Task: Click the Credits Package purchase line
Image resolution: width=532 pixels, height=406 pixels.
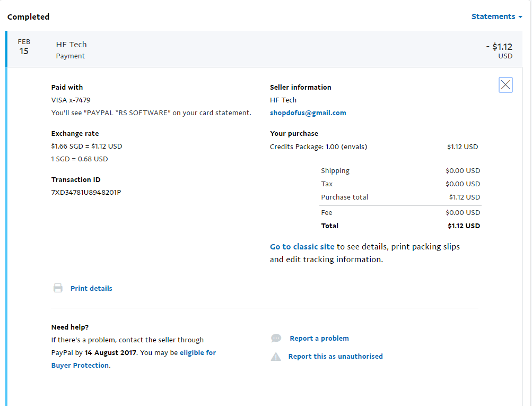Action: point(318,146)
